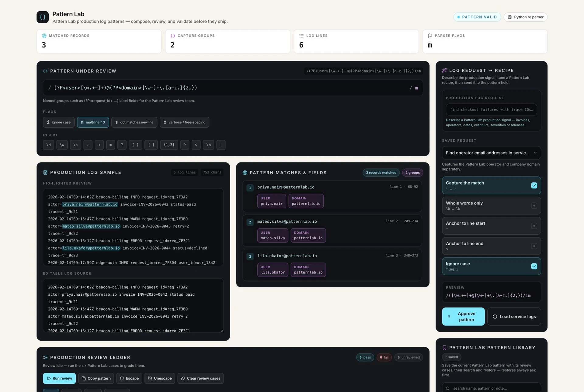Screen dimensions: 584x392
Task: Click the Escape button
Action: 129,378
